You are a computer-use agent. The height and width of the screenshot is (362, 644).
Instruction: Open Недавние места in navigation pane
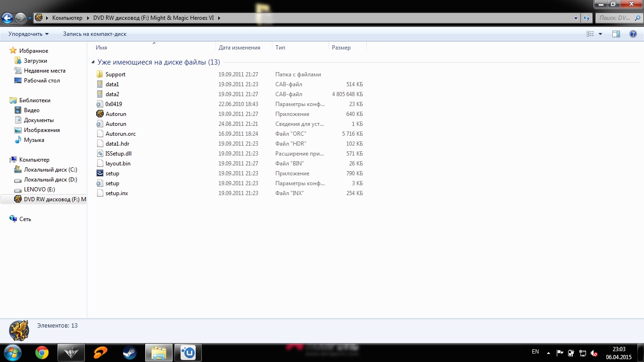pos(45,71)
